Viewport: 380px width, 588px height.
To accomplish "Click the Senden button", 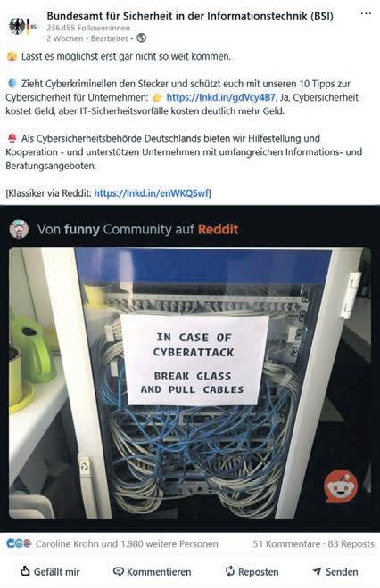I will (335, 571).
